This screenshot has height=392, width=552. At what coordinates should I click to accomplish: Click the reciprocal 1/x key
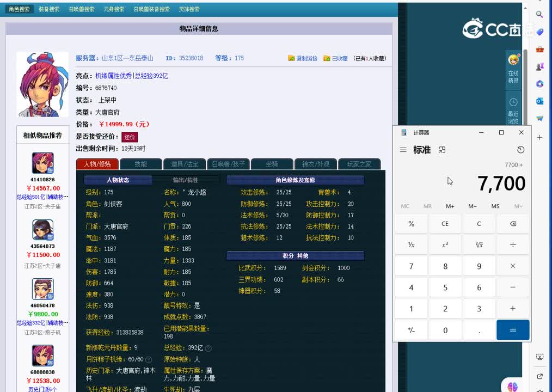[411, 244]
